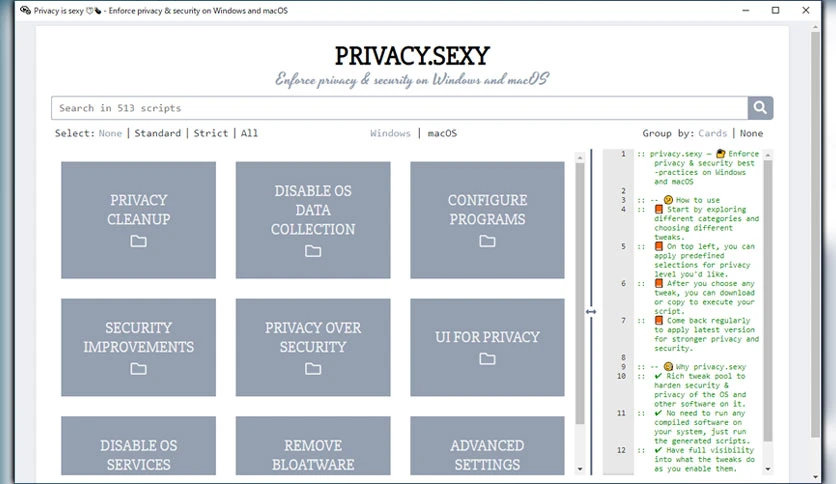Click the code panel vertical scrollbar

[768, 301]
